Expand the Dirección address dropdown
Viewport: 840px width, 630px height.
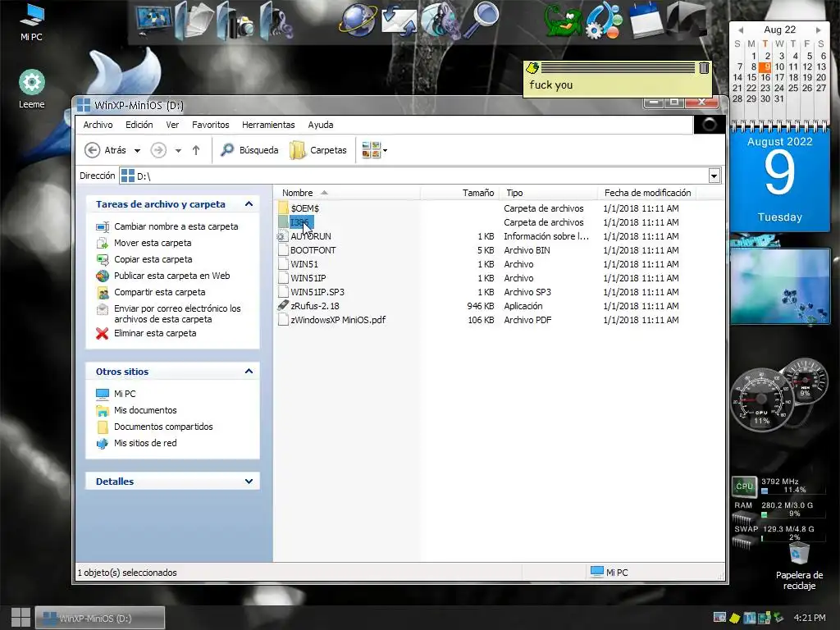click(x=714, y=176)
